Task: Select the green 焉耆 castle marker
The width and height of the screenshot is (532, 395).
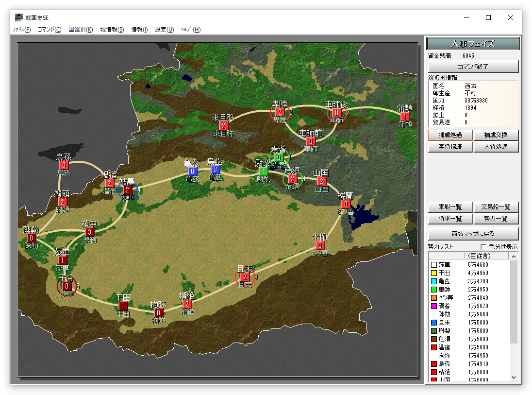Action: (279, 157)
